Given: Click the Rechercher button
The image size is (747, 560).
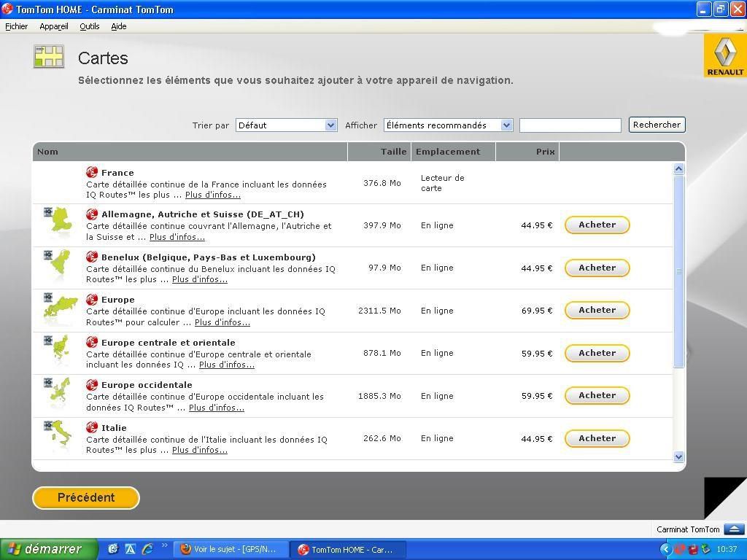Looking at the screenshot, I should coord(657,125).
